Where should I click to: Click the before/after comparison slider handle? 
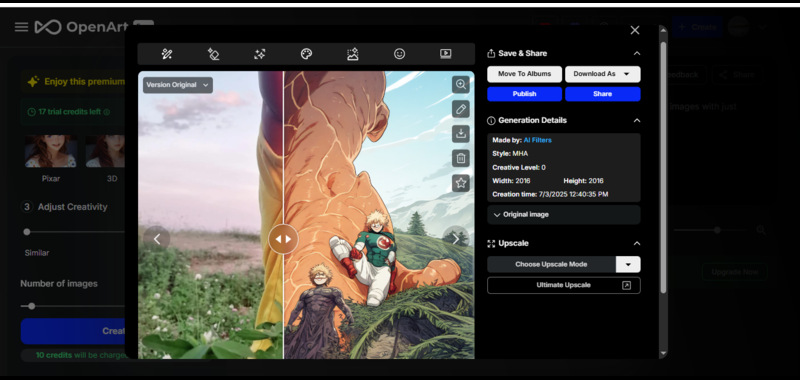click(x=283, y=239)
